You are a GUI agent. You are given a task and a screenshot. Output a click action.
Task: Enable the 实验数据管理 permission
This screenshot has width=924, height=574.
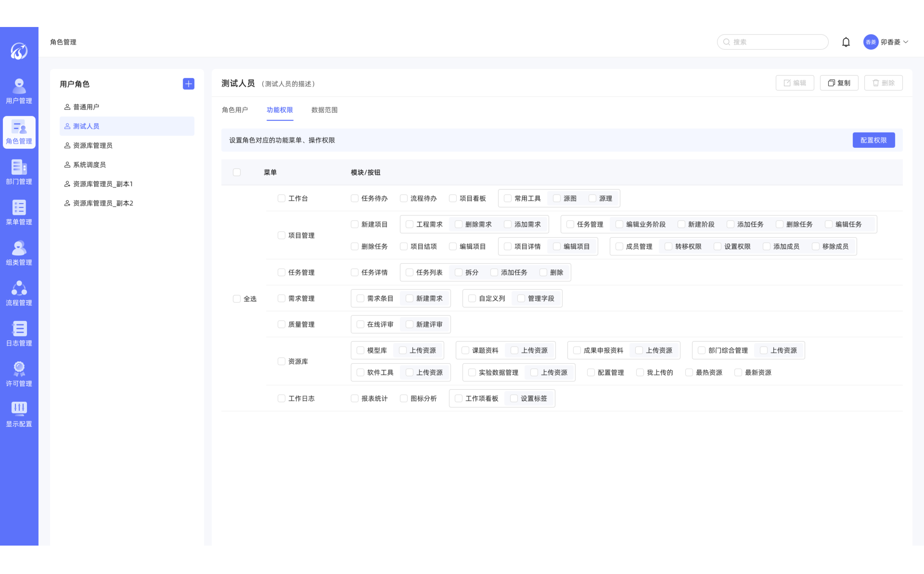(472, 372)
